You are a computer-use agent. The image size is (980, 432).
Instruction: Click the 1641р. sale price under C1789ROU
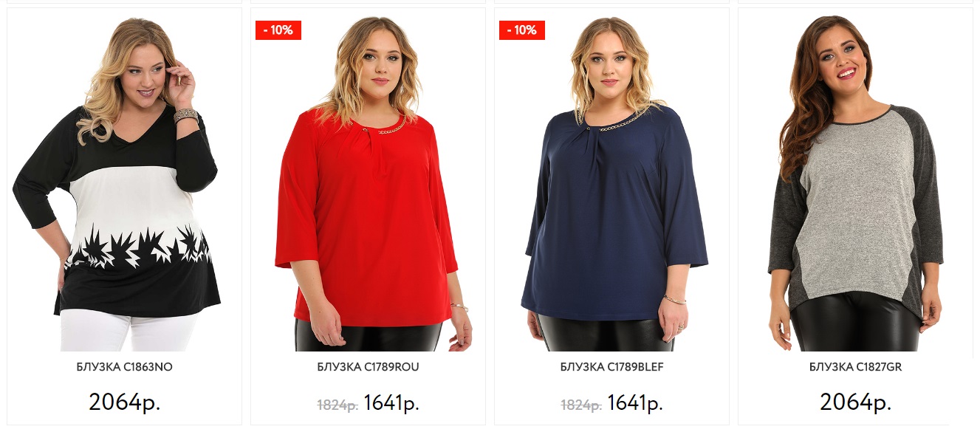pyautogui.click(x=391, y=403)
